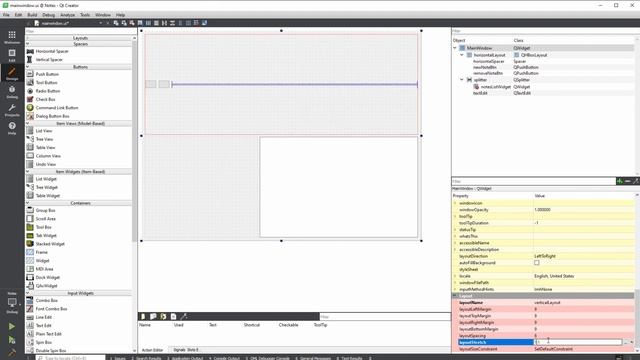Click Lay Out Vertically in Splitter icon
The width and height of the screenshot is (640, 360).
click(172, 23)
